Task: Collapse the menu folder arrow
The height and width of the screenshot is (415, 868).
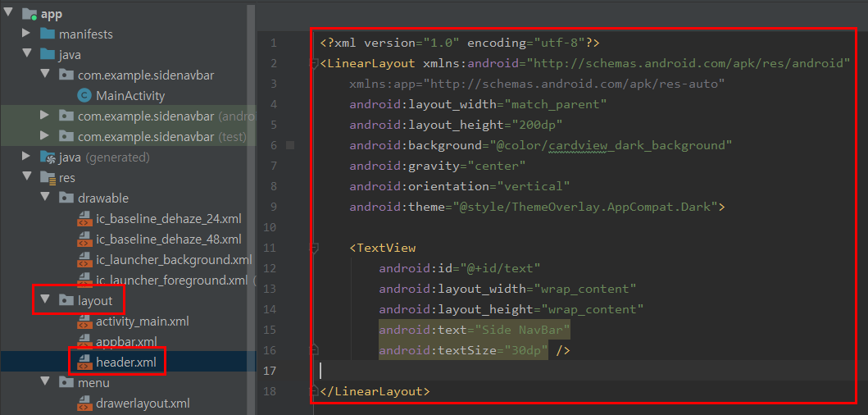Action: pyautogui.click(x=45, y=382)
